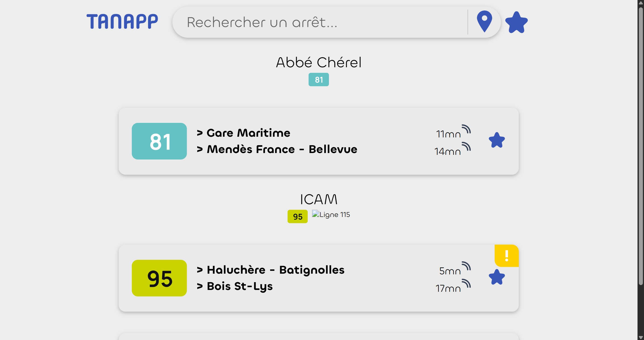The height and width of the screenshot is (340, 644).
Task: Click the large yellow-green 95 line badge
Action: click(x=159, y=278)
